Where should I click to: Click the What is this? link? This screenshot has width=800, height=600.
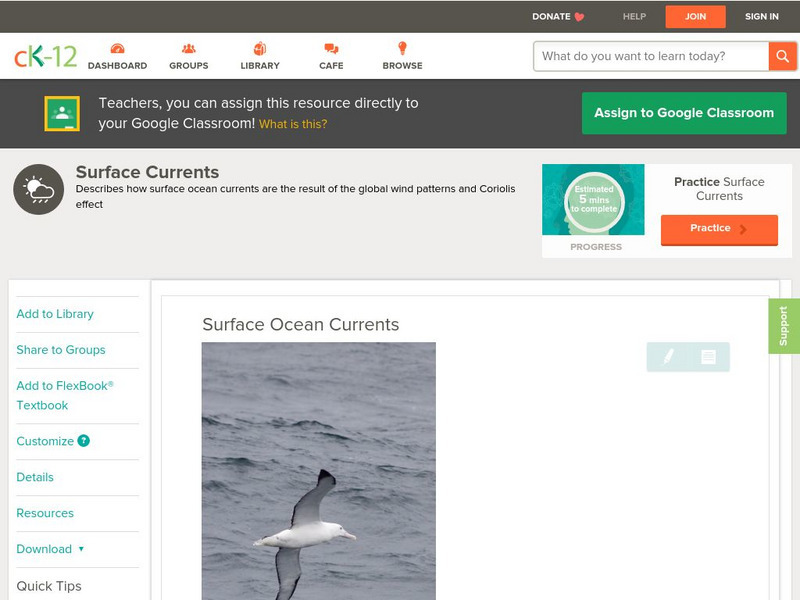coord(293,124)
